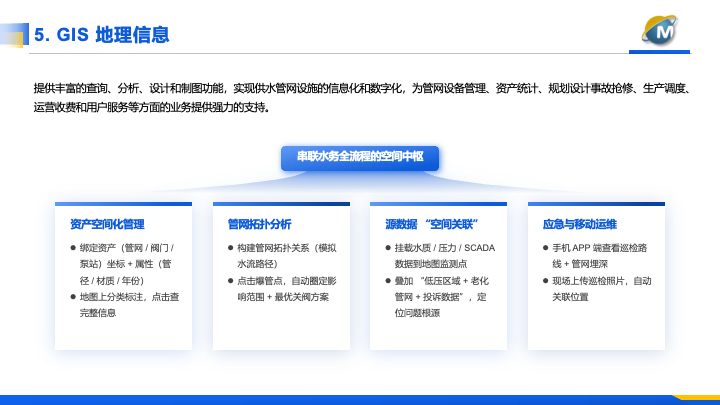
Task: Select the "5. GIS 地理信息" slide title
Action: (x=101, y=36)
